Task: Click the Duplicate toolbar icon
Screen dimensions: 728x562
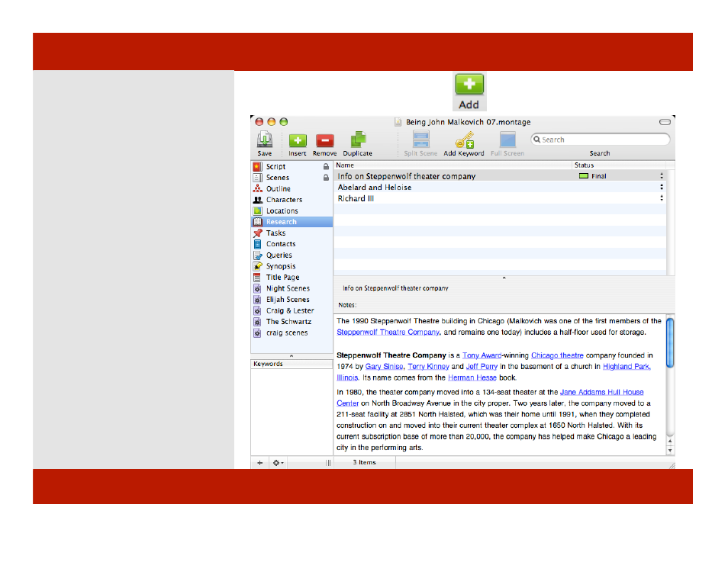Action: coord(358,140)
